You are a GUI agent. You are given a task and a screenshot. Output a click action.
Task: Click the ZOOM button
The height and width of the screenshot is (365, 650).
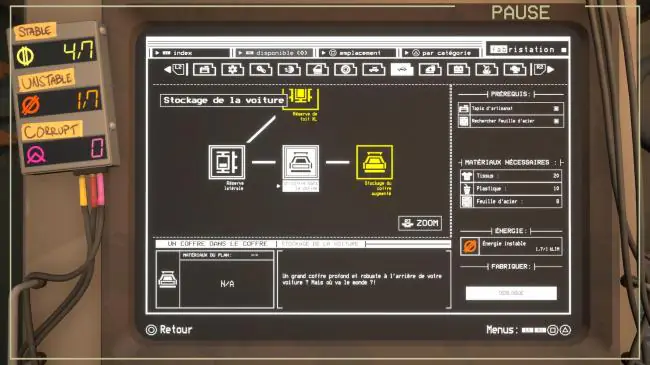(x=420, y=223)
